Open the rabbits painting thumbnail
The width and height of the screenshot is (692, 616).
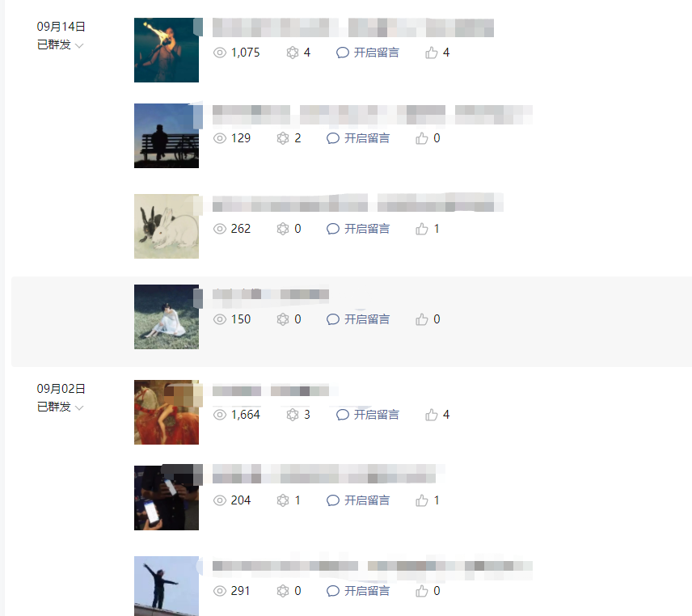[x=167, y=226]
